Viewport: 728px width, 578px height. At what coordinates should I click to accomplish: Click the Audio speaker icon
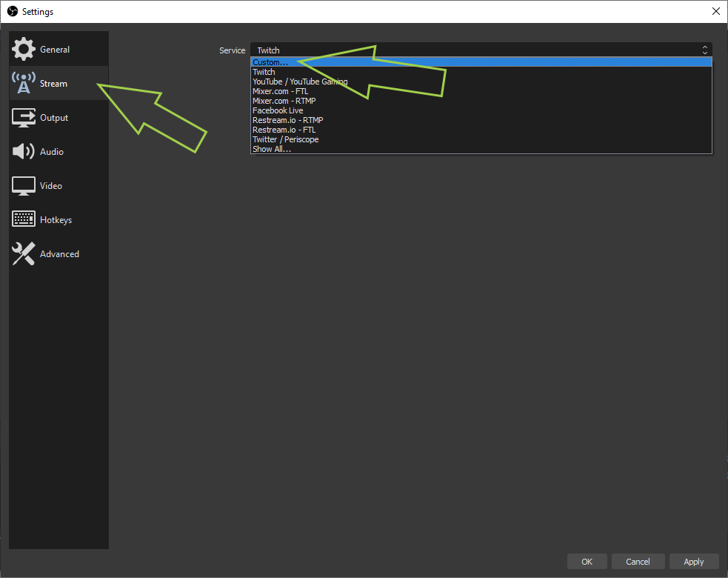[x=24, y=152]
